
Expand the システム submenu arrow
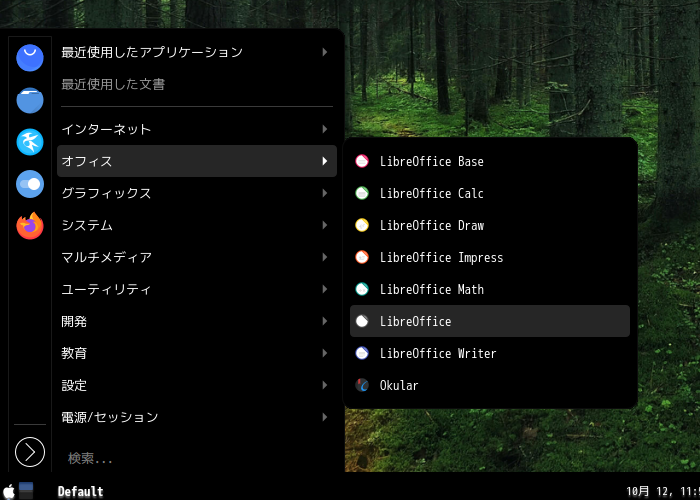(x=325, y=225)
